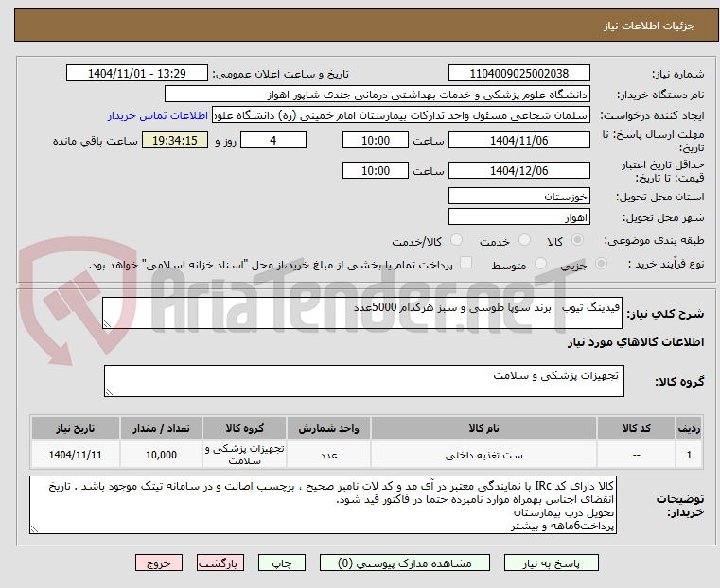Viewport: 720px width, 588px height.
Task: Click the پاسخ به نیاز button
Action: pyautogui.click(x=551, y=562)
